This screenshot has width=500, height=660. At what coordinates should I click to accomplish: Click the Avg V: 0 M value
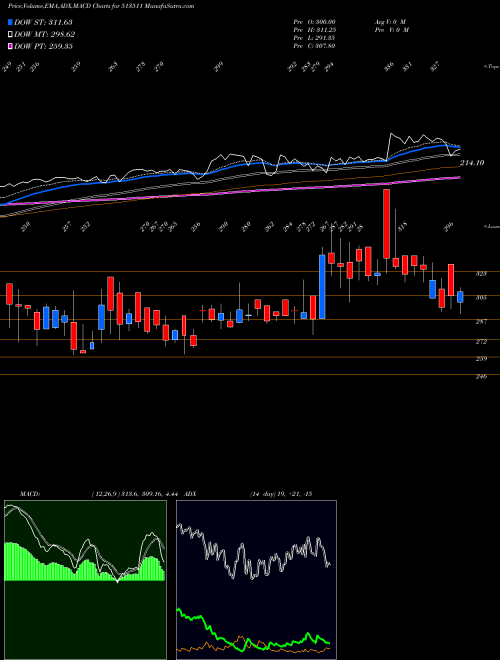coord(389,22)
